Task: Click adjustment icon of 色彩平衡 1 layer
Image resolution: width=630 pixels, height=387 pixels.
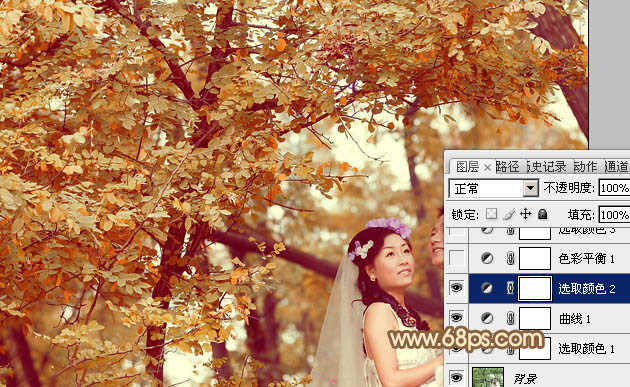Action: (x=487, y=258)
